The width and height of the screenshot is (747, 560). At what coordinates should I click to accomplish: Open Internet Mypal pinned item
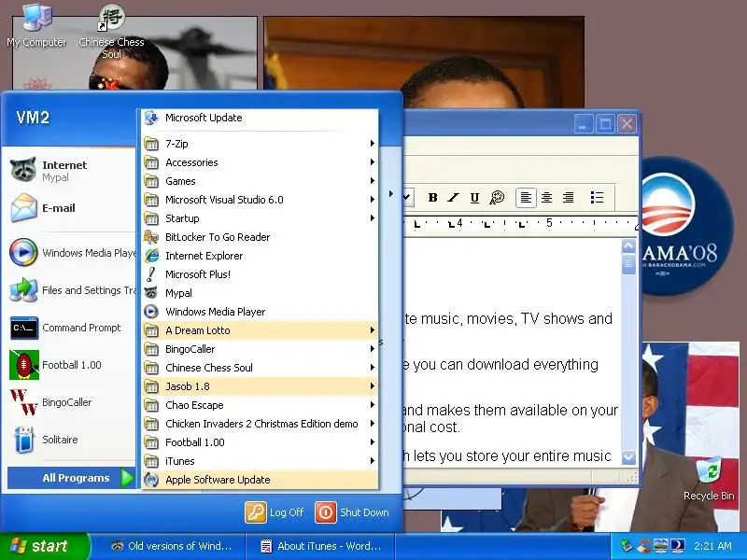72,171
